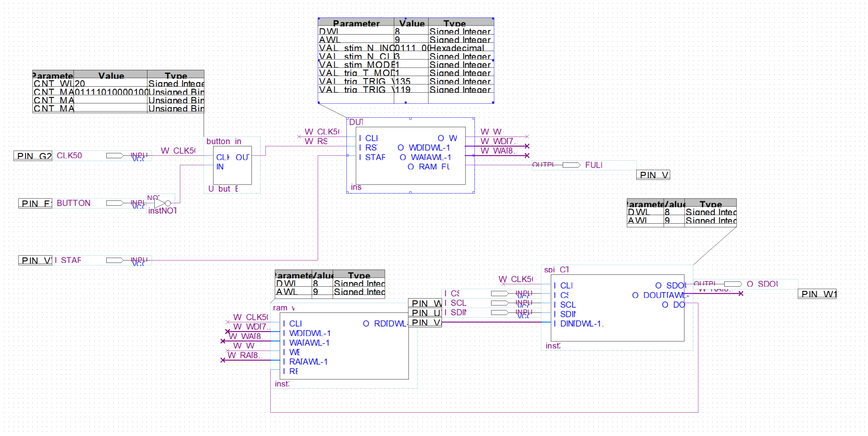
Task: Click the 0111101 binary value cell
Action: 110,92
